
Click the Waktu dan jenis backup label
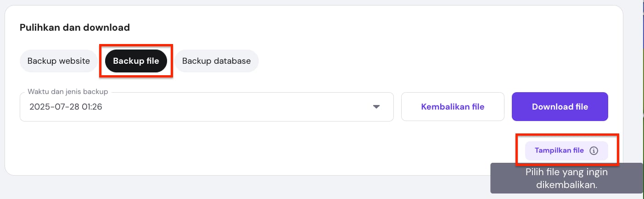[68, 92]
